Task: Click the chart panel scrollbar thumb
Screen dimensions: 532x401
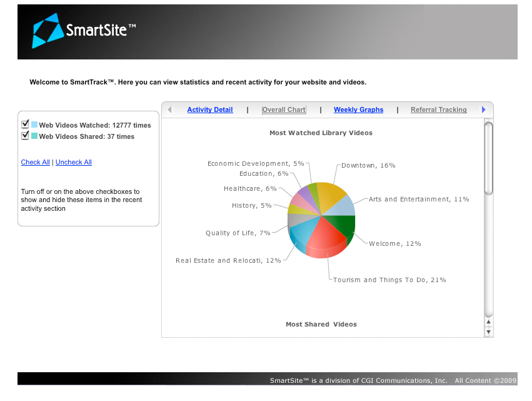Action: click(x=489, y=158)
